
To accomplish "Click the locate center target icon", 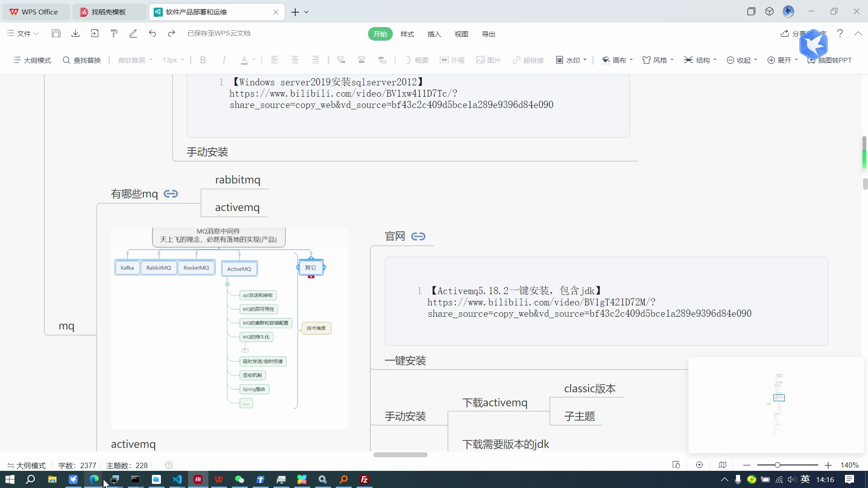I will pos(699,465).
